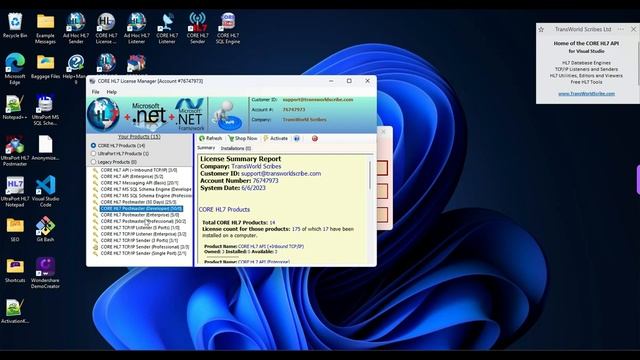640x360 pixels.
Task: Launch Wondershare DemoCreator shortcut
Action: click(x=45, y=273)
